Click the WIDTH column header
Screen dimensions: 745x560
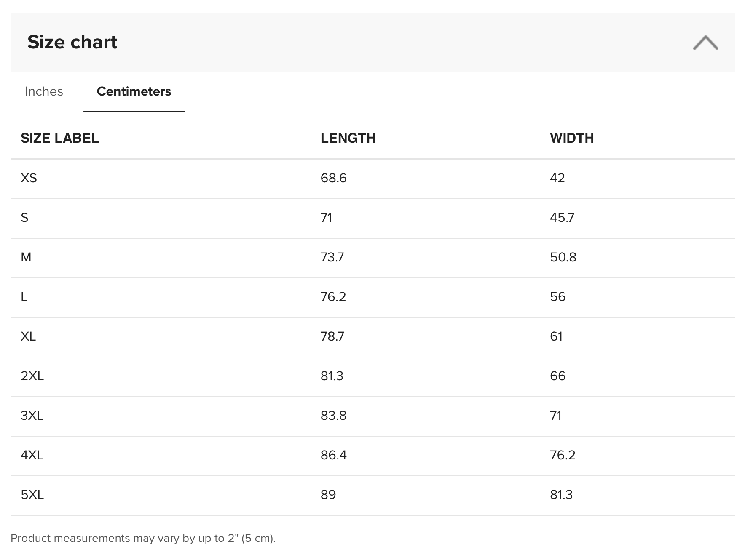[572, 138]
